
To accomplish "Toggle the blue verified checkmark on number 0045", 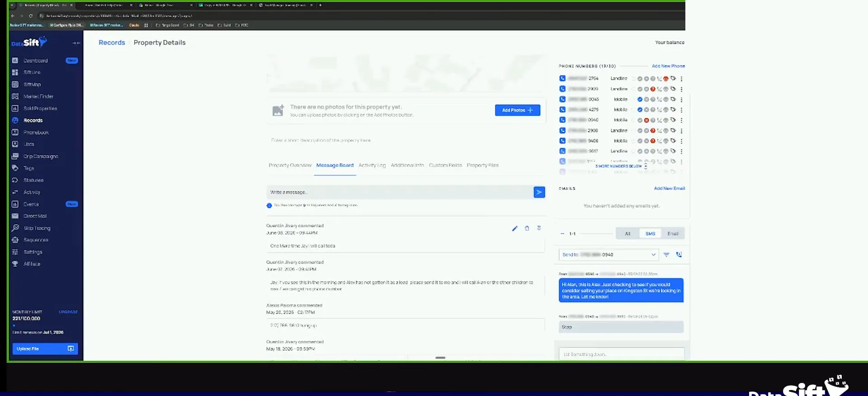I will point(640,99).
